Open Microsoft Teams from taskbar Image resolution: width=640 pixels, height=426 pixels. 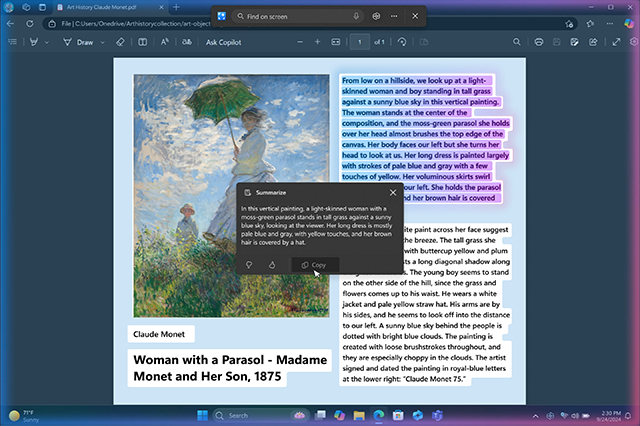(x=438, y=415)
